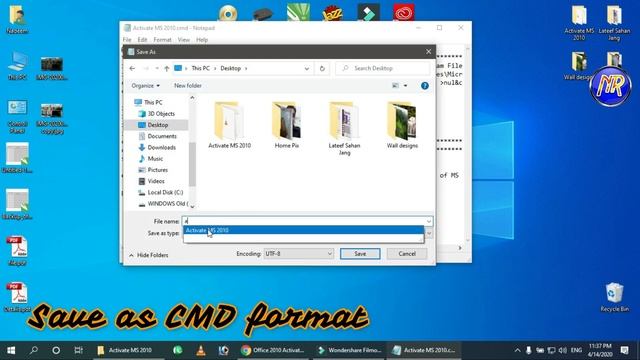Expand the File name dropdown arrow
The width and height of the screenshot is (640, 360).
tap(429, 221)
